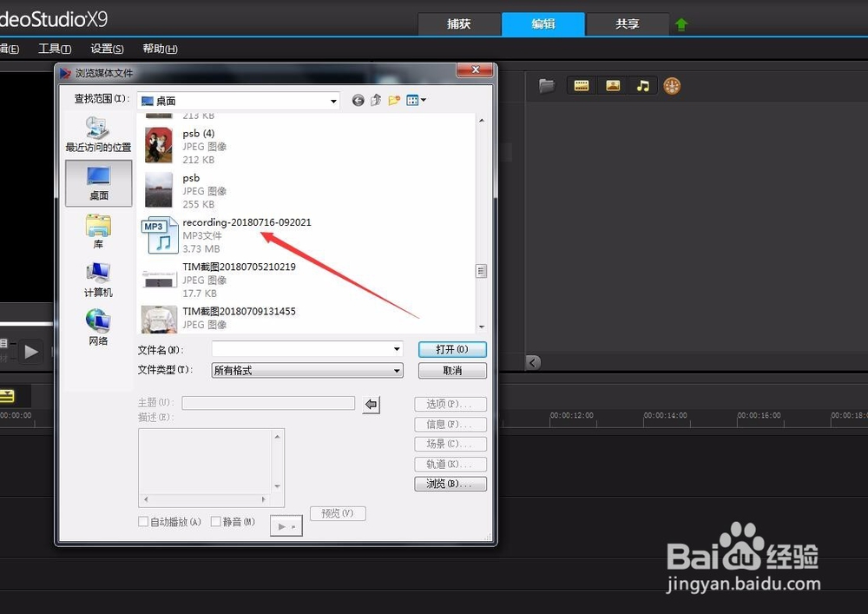Click the dialog's small play preview button

286,526
